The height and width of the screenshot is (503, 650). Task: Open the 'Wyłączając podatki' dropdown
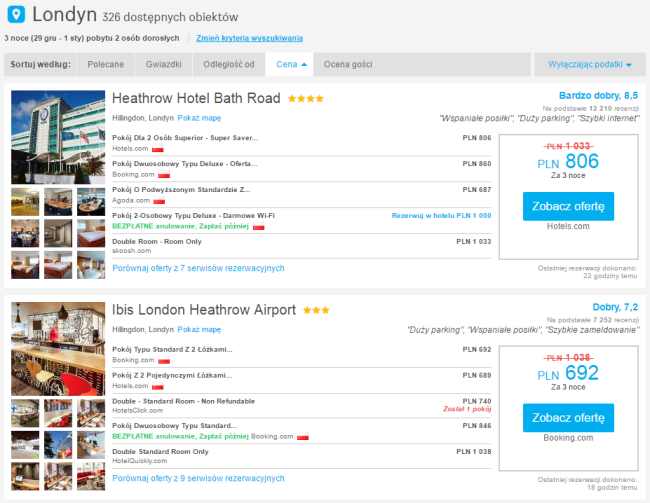pos(589,64)
